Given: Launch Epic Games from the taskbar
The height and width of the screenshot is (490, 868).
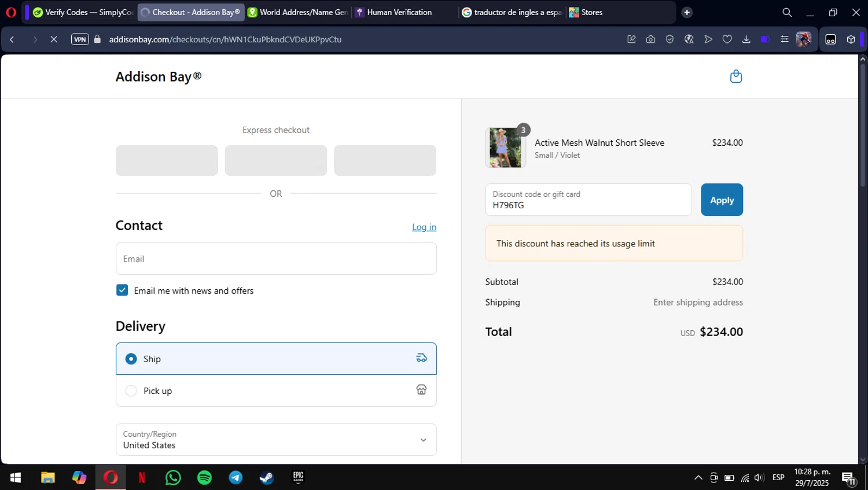Looking at the screenshot, I should point(298,477).
